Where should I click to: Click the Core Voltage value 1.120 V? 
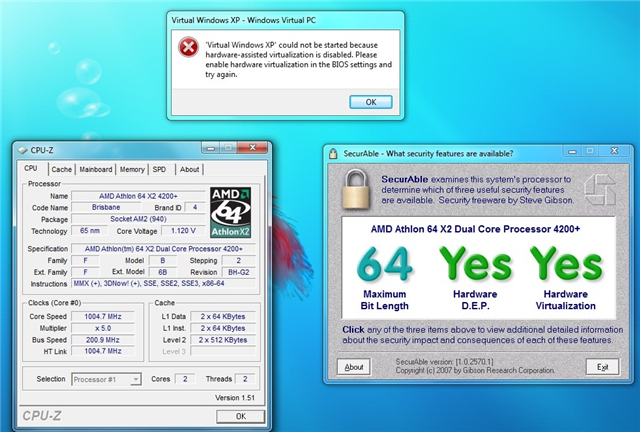pos(183,231)
